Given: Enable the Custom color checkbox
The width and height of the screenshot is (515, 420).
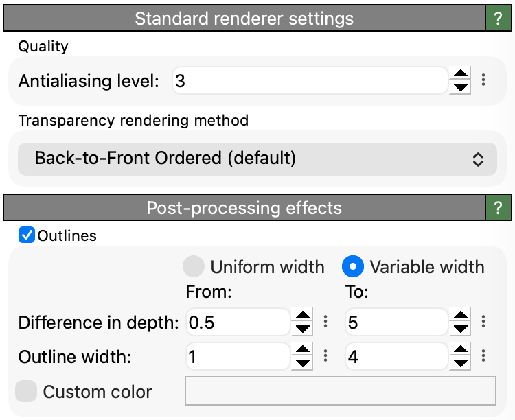Looking at the screenshot, I should point(26,391).
